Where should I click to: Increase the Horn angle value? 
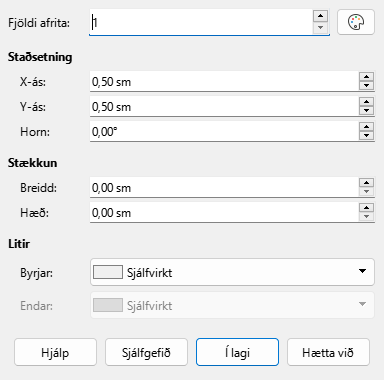(x=366, y=127)
